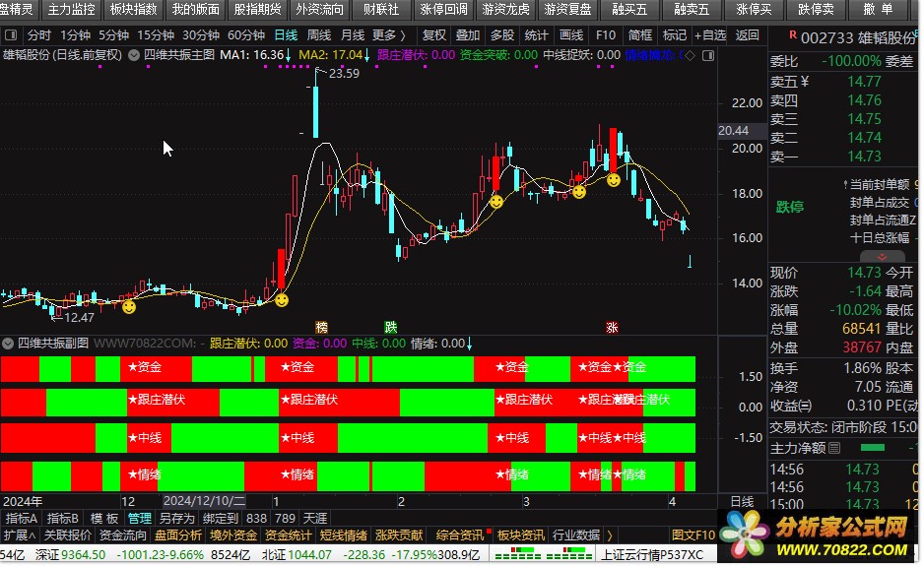Expand the 扩展^ panel
924x566 pixels.
pos(20,535)
